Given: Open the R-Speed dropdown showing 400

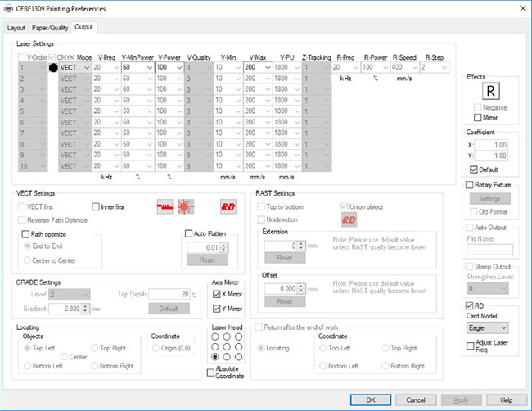Looking at the screenshot, I should (405, 67).
